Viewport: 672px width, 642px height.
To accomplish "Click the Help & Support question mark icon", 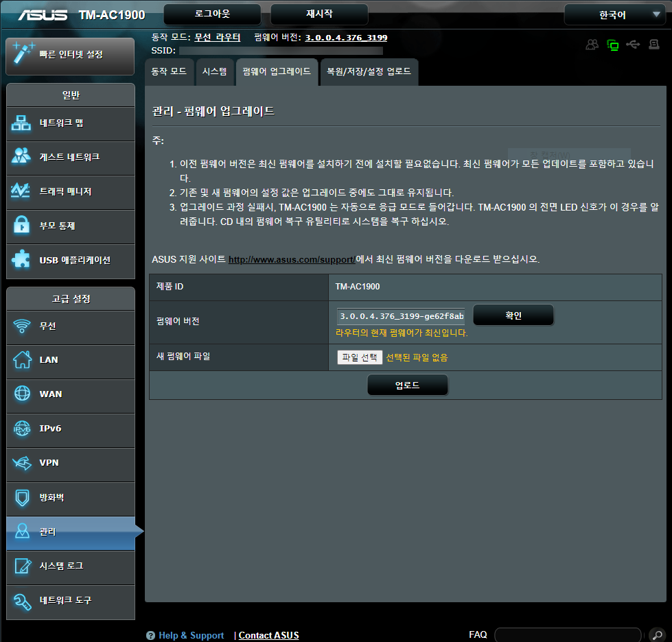I will click(x=150, y=636).
